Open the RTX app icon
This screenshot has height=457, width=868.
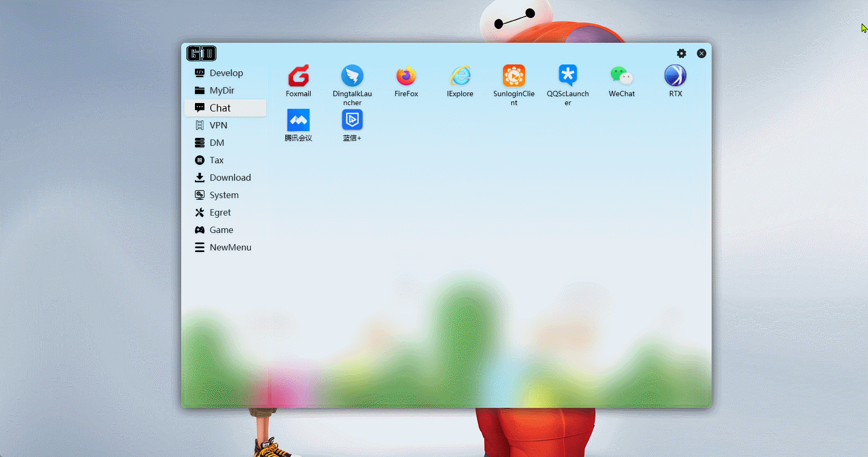[676, 76]
